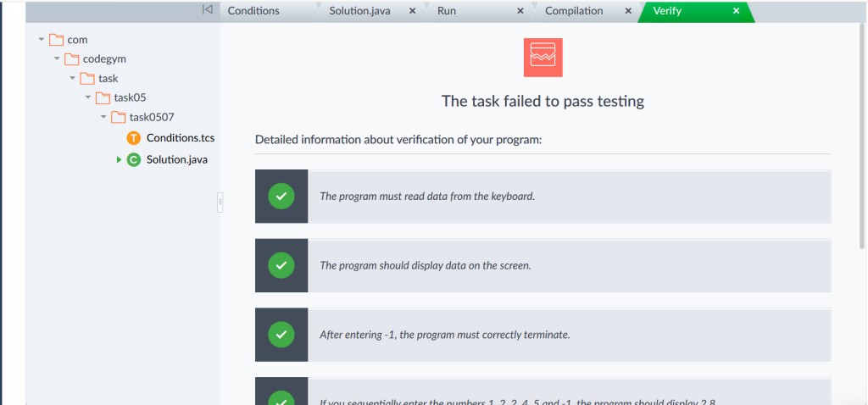
Task: Close the Compilation tab
Action: [x=628, y=11]
